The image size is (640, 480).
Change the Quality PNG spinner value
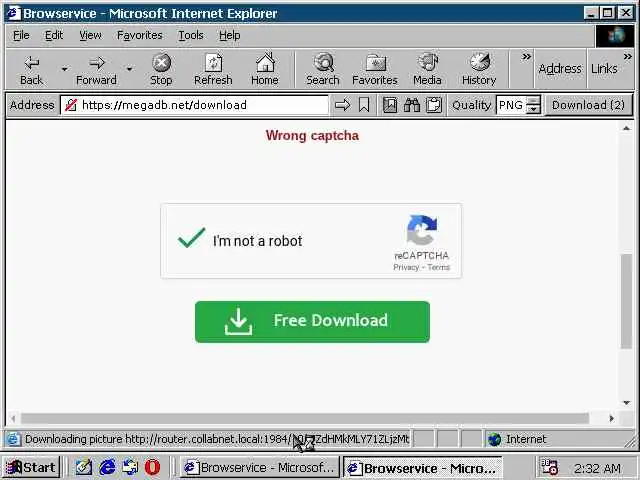tap(533, 105)
